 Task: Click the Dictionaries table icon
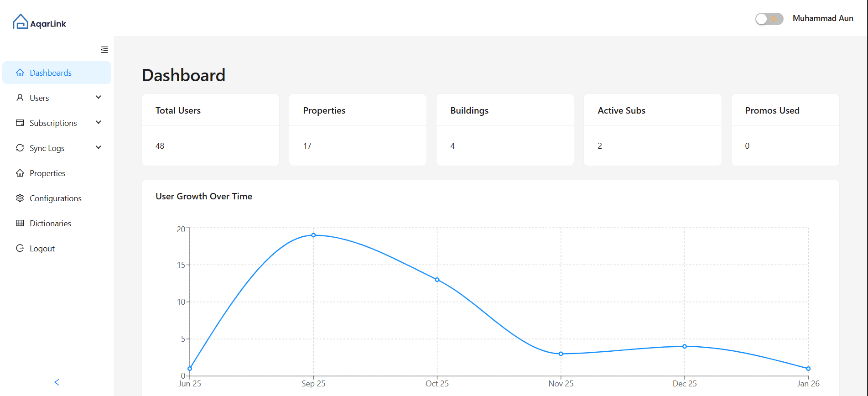pos(20,223)
